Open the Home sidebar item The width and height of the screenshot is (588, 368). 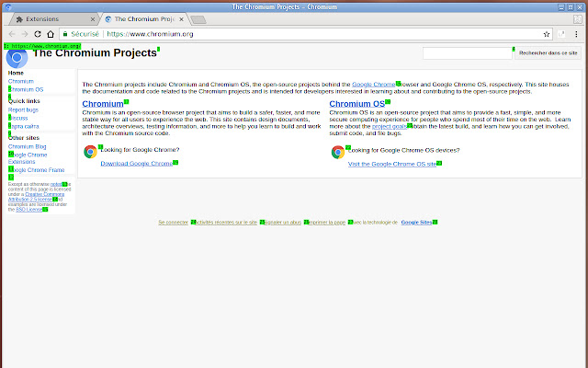16,73
